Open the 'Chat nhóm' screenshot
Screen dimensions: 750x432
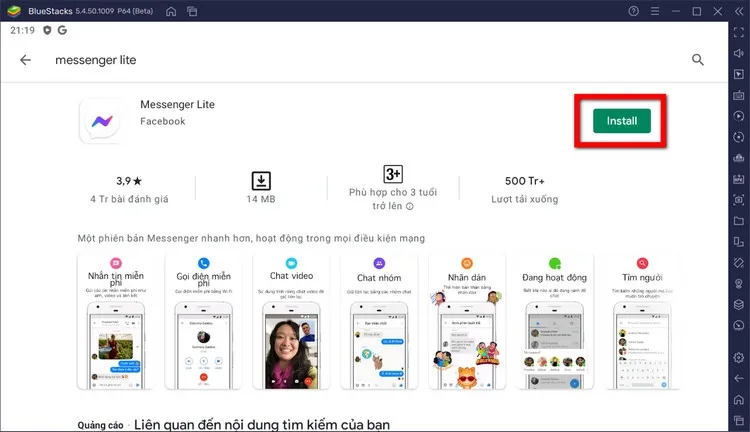click(x=379, y=321)
